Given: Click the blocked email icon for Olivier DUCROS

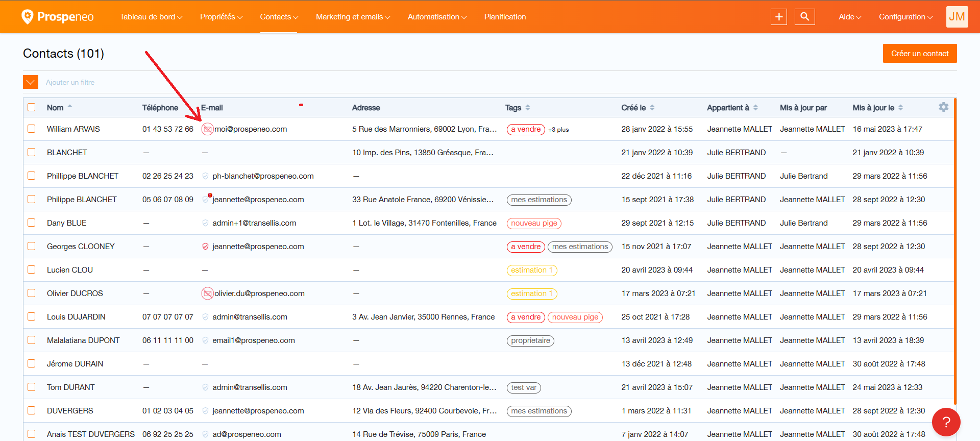Looking at the screenshot, I should pos(207,293).
